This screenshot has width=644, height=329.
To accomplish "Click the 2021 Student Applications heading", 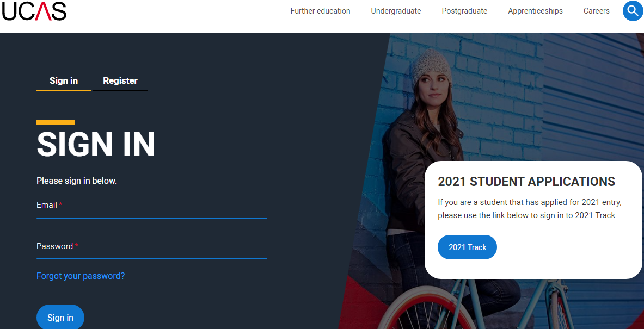I will click(x=526, y=181).
